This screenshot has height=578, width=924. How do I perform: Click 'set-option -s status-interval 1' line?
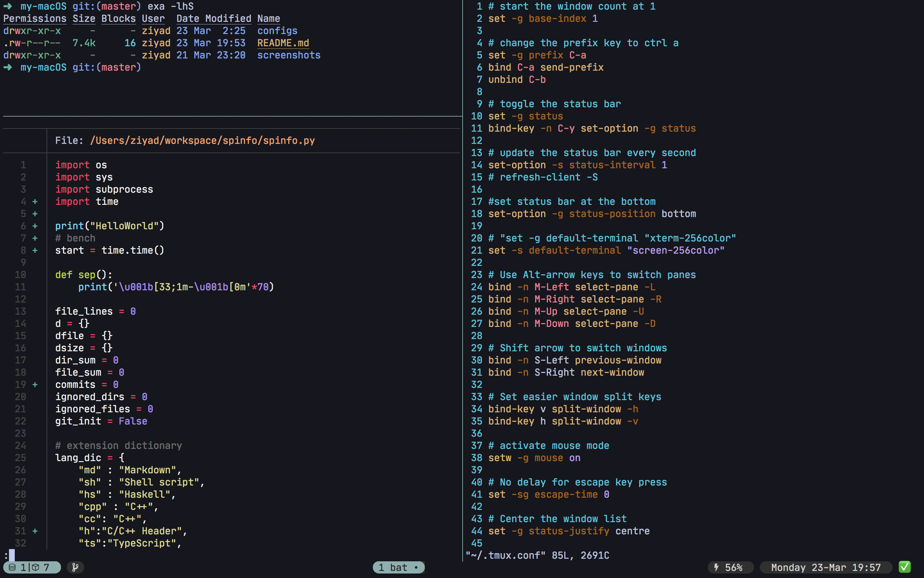coord(578,165)
